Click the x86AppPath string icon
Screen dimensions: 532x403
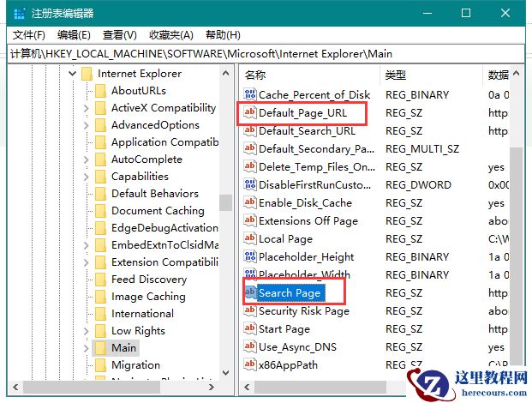[x=249, y=364]
